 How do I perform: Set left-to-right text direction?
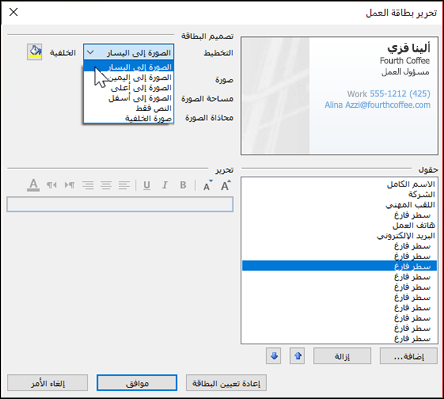(x=70, y=185)
